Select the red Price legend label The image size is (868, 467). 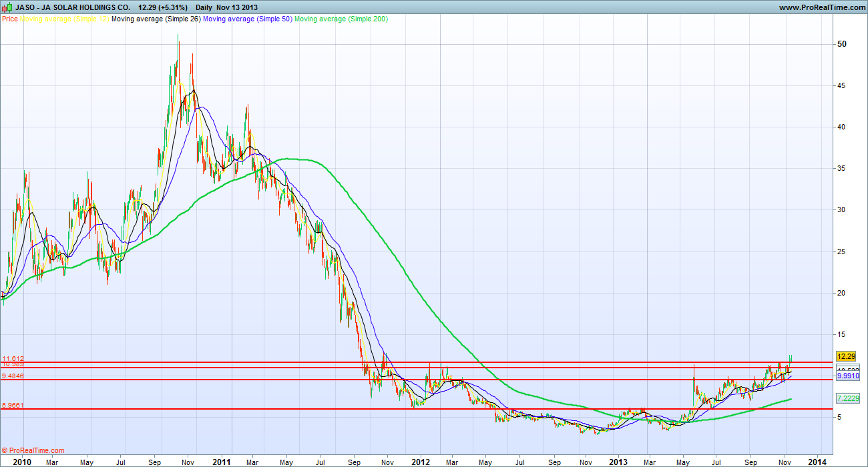tap(10, 19)
